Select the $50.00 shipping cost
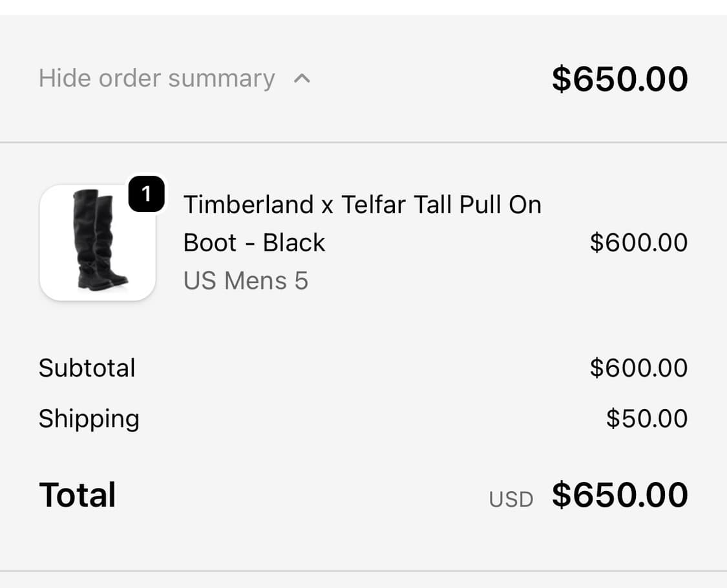 tap(646, 419)
